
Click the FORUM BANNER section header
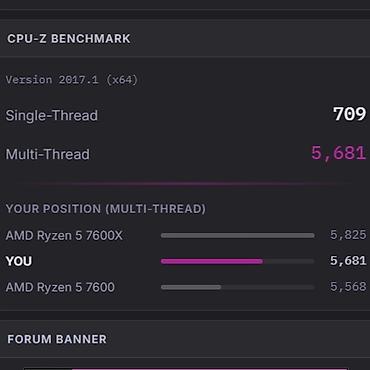[57, 339]
